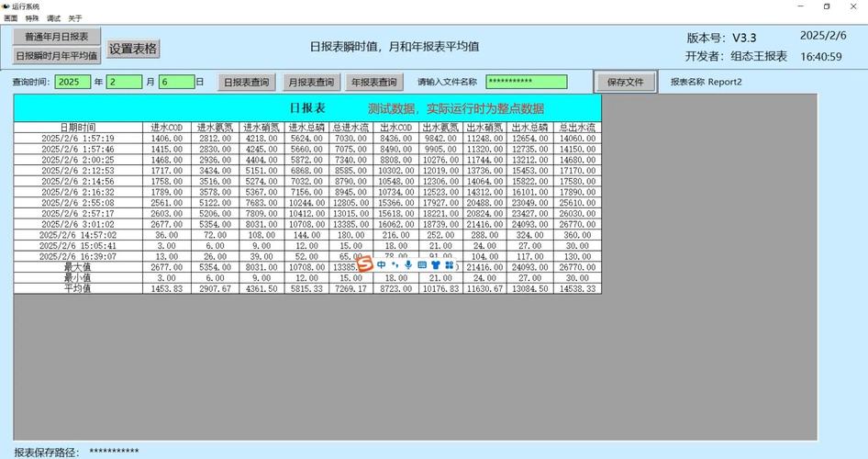The image size is (868, 459).
Task: Open the 特殊 menu
Action: pyautogui.click(x=32, y=18)
